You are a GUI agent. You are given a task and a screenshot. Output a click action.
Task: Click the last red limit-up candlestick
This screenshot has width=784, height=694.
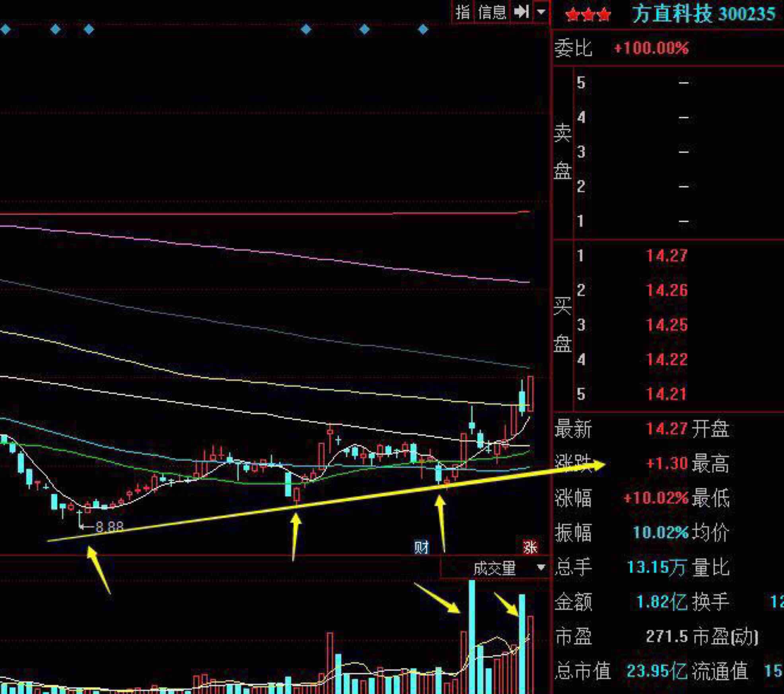[x=530, y=394]
